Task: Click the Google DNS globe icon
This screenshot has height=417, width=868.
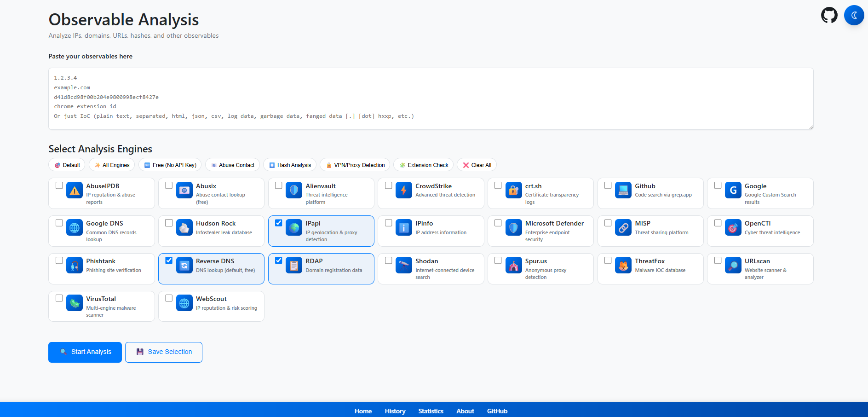Action: [75, 227]
